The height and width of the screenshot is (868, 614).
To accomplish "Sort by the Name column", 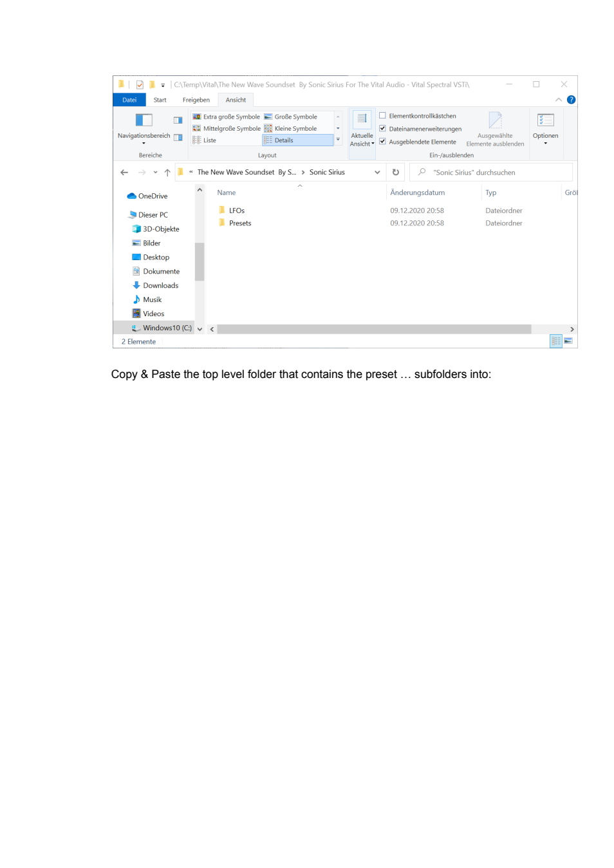I will click(227, 193).
